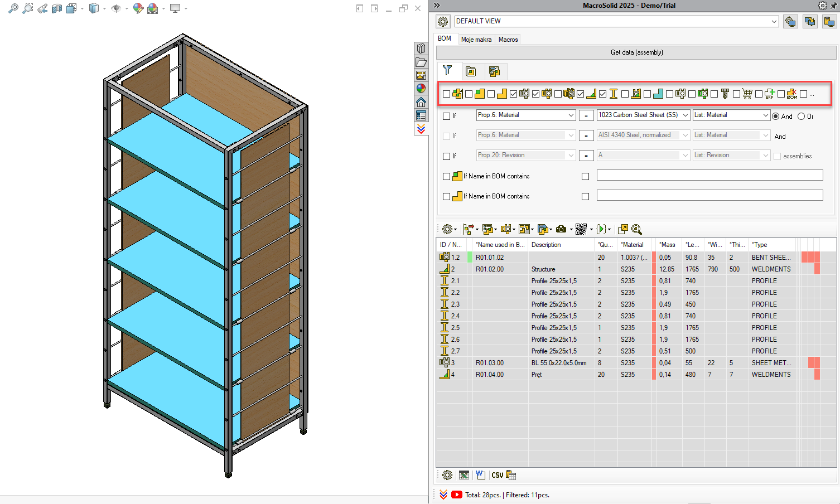The image size is (840, 504).
Task: Open the first Prop.6: Material dropdown
Action: [571, 115]
